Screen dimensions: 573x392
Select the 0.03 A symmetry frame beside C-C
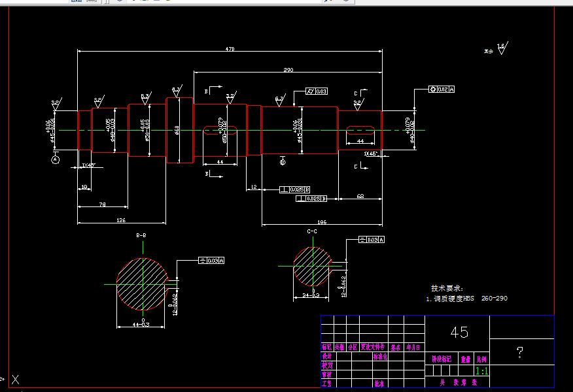pos(372,239)
